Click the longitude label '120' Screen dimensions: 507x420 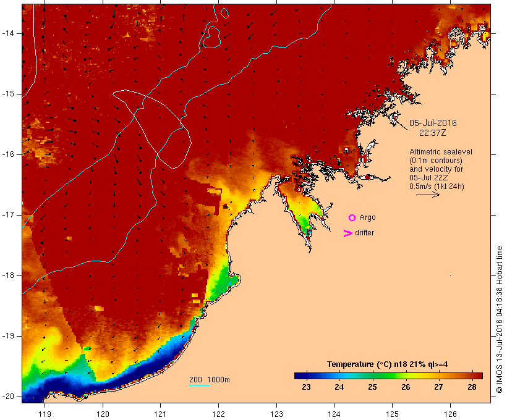103,414
